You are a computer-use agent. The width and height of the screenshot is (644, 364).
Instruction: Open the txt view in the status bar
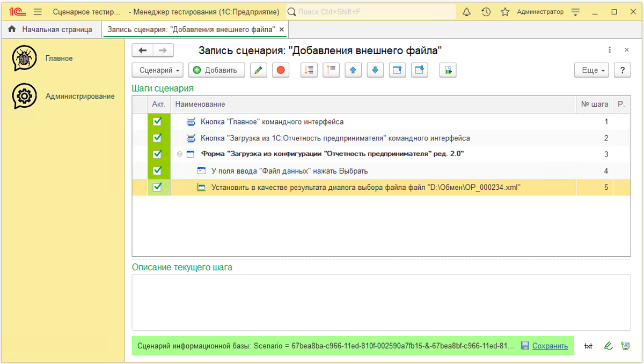coord(588,346)
